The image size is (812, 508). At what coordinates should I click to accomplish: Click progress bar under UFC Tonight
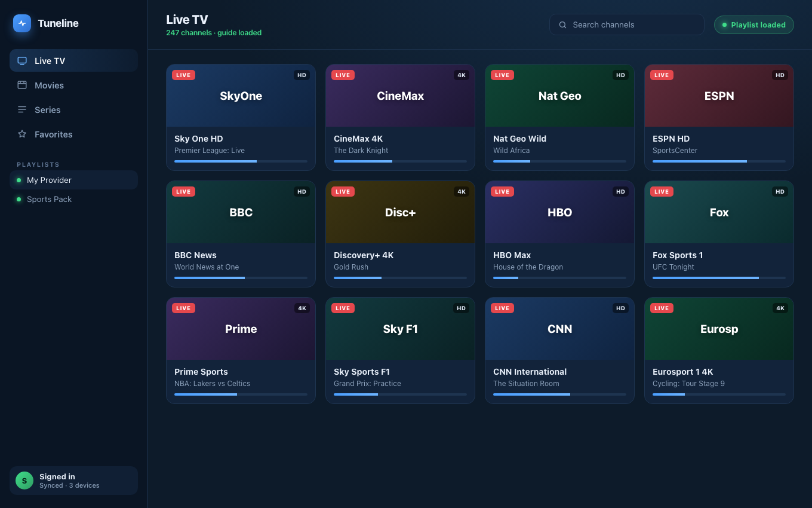pyautogui.click(x=719, y=278)
